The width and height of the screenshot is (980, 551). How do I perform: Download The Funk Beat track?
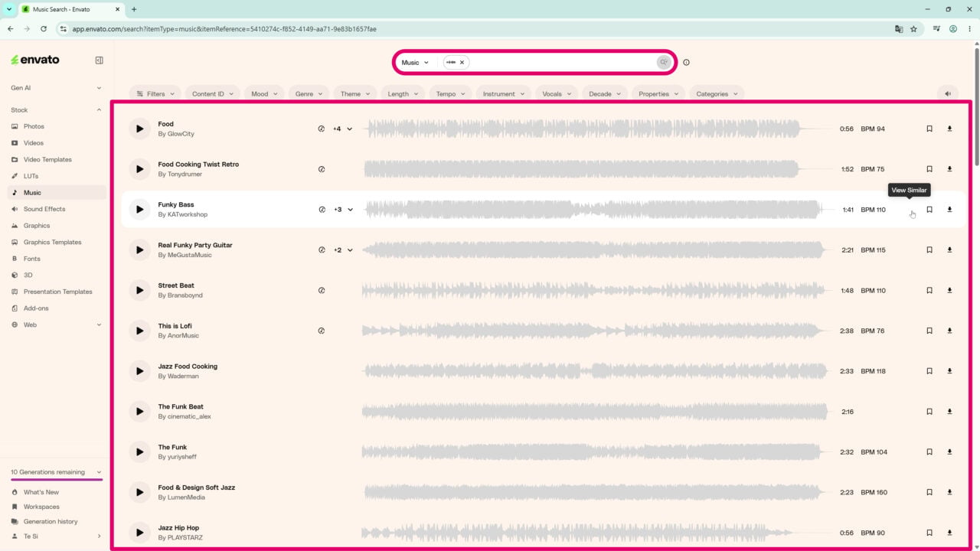949,412
